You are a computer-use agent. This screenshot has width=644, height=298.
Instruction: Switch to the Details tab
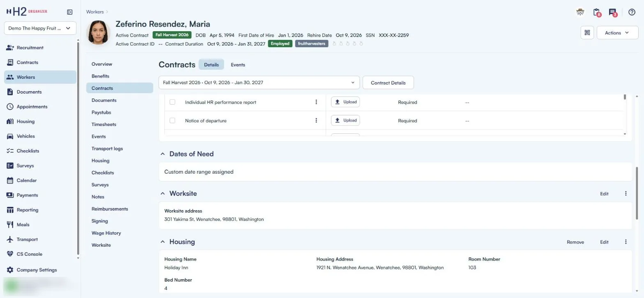pyautogui.click(x=212, y=65)
